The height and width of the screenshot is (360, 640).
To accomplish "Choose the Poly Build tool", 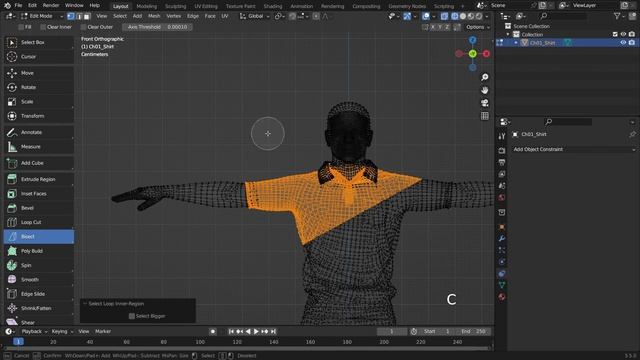I will pos(39,251).
